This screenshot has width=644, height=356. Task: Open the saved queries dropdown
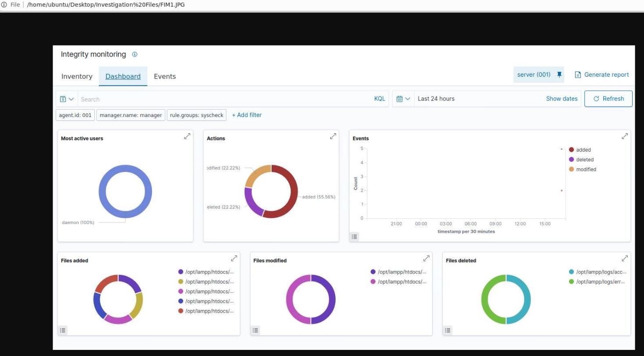67,99
